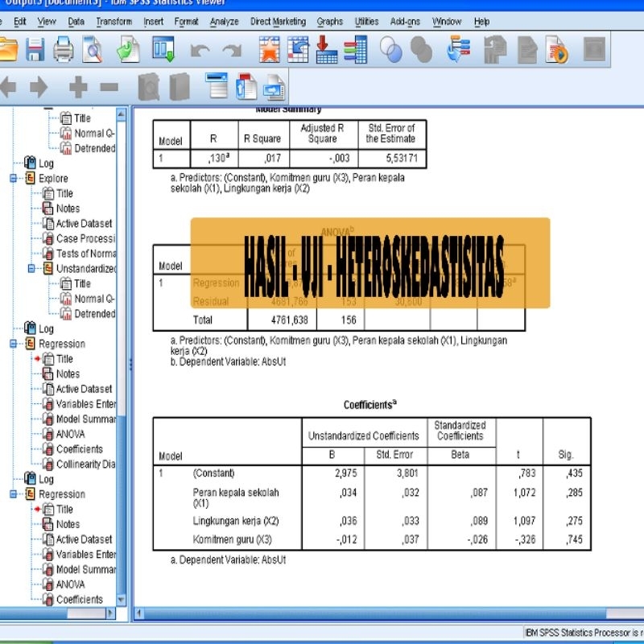Click the outline pane scroll-down arrow

(x=122, y=599)
